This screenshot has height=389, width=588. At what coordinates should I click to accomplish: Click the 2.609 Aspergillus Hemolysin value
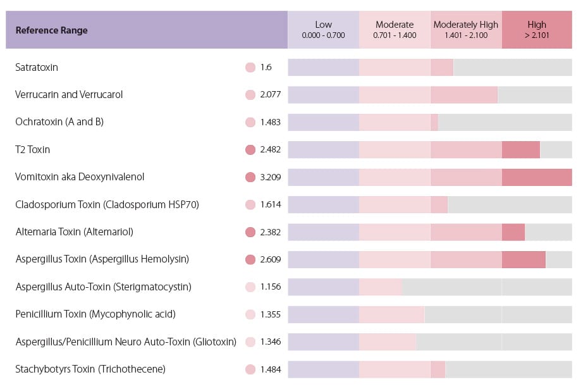tap(271, 259)
